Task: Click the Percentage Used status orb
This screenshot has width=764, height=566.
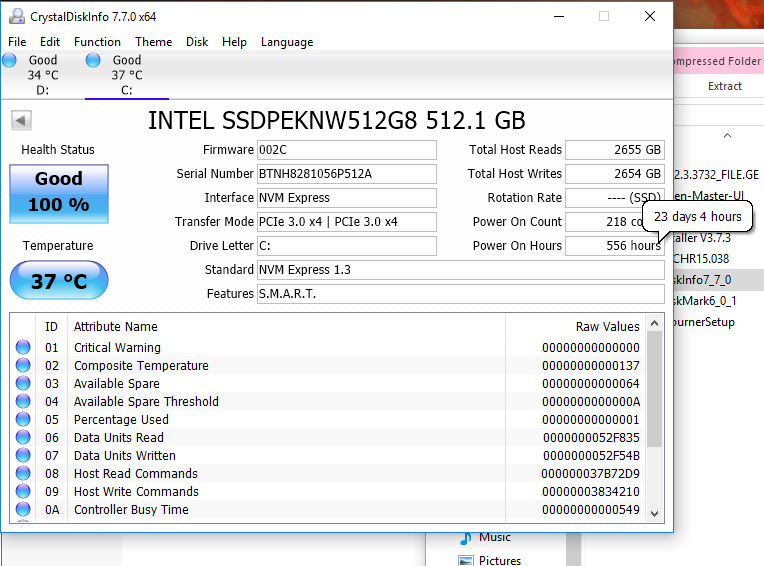Action: [23, 420]
